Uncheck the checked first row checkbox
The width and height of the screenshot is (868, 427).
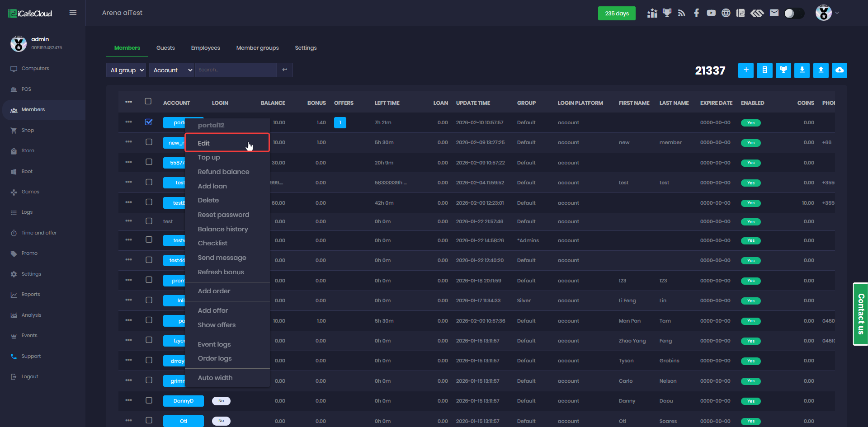[149, 122]
